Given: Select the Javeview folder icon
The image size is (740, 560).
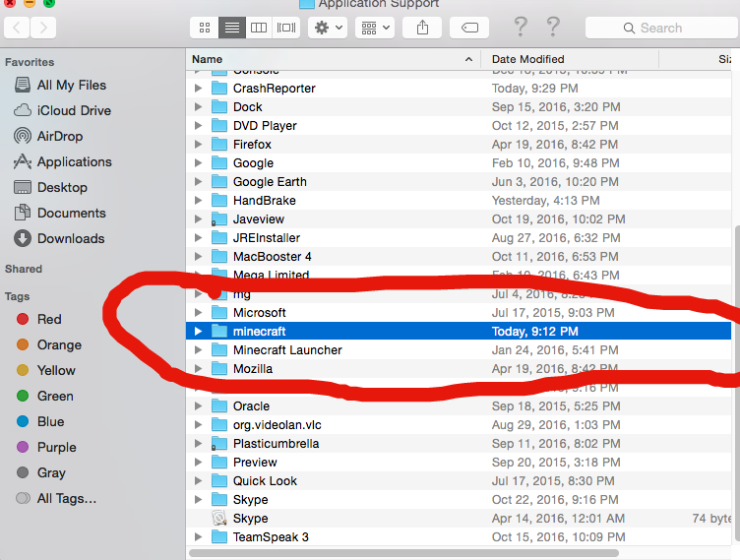Looking at the screenshot, I should pos(219,219).
